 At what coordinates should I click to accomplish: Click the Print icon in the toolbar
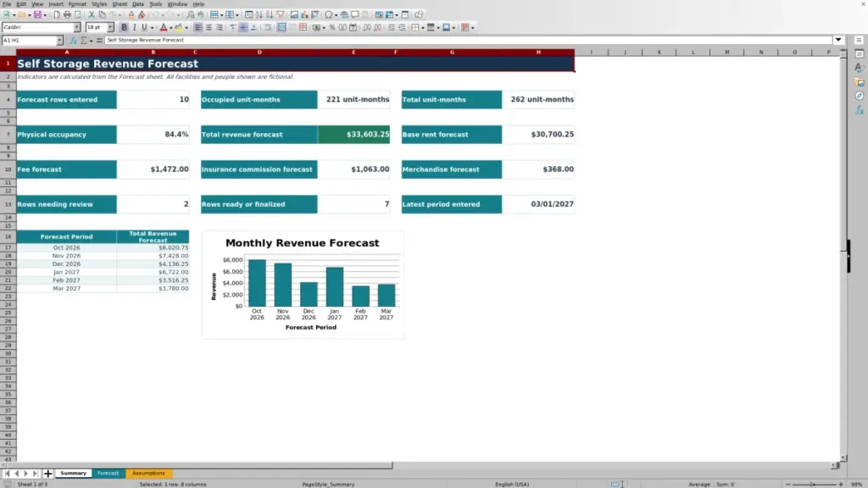[67, 14]
